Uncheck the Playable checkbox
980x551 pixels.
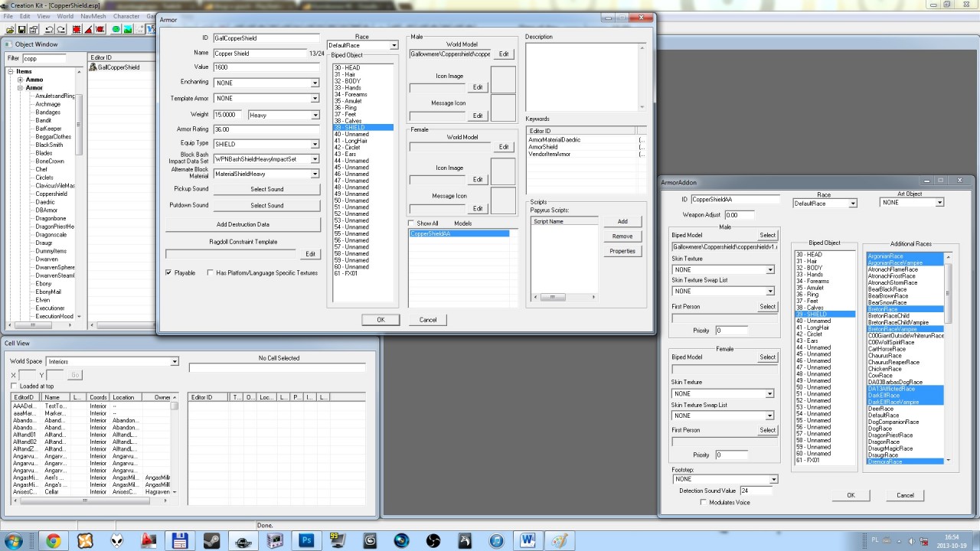coord(169,272)
